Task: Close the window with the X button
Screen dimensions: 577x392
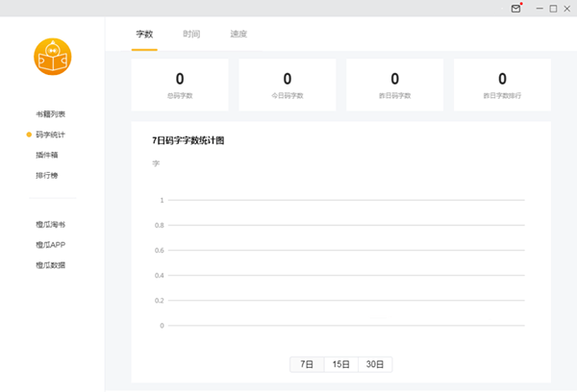Action: [567, 9]
